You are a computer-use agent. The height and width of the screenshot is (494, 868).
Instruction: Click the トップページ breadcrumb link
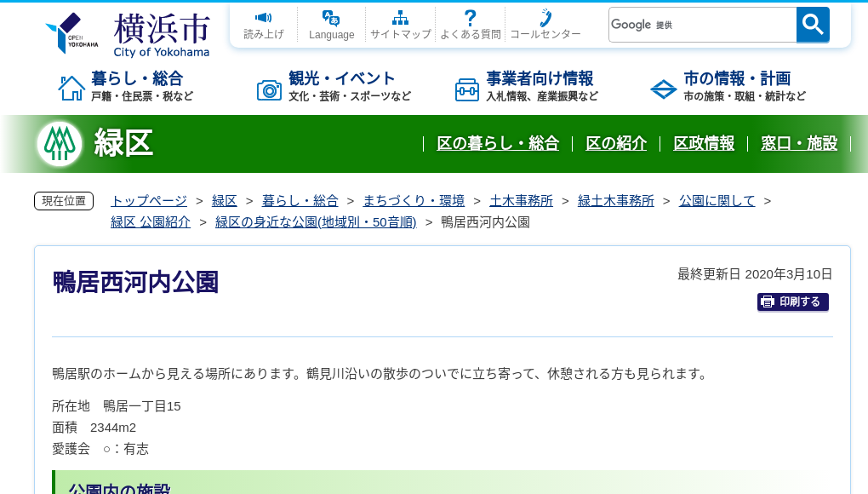click(x=147, y=200)
